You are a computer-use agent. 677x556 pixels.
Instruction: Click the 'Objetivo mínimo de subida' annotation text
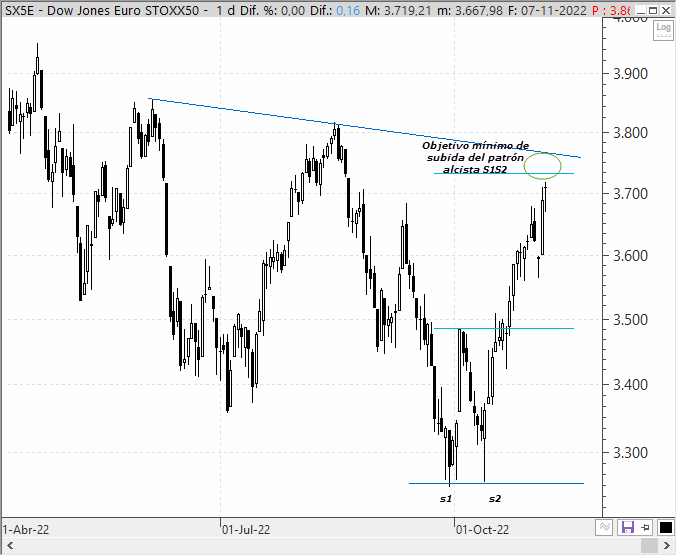point(475,157)
